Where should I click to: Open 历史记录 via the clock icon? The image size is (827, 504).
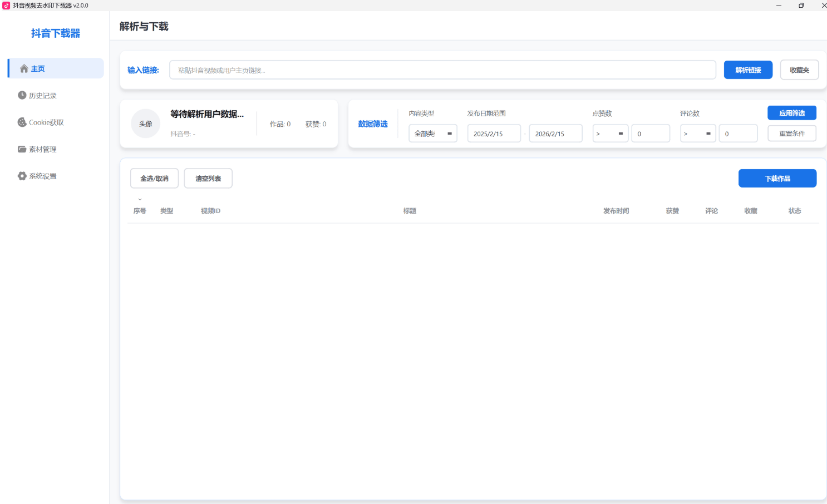tap(21, 95)
